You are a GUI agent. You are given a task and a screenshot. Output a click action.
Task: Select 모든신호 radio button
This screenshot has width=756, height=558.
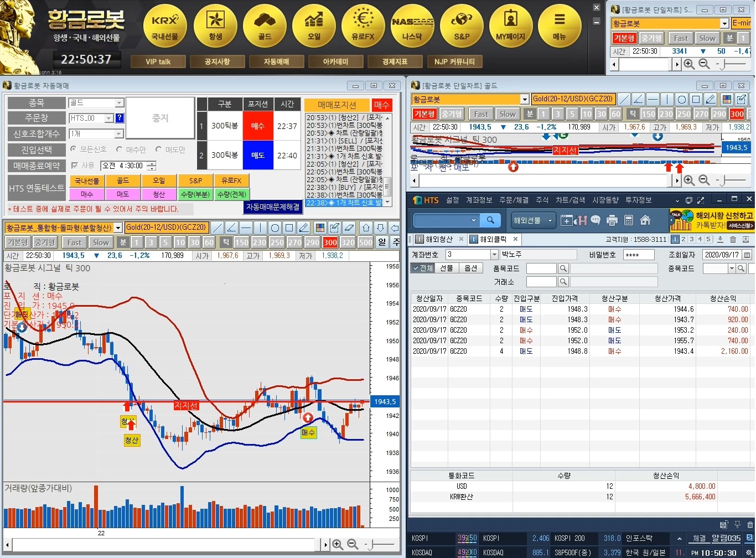tap(74, 149)
